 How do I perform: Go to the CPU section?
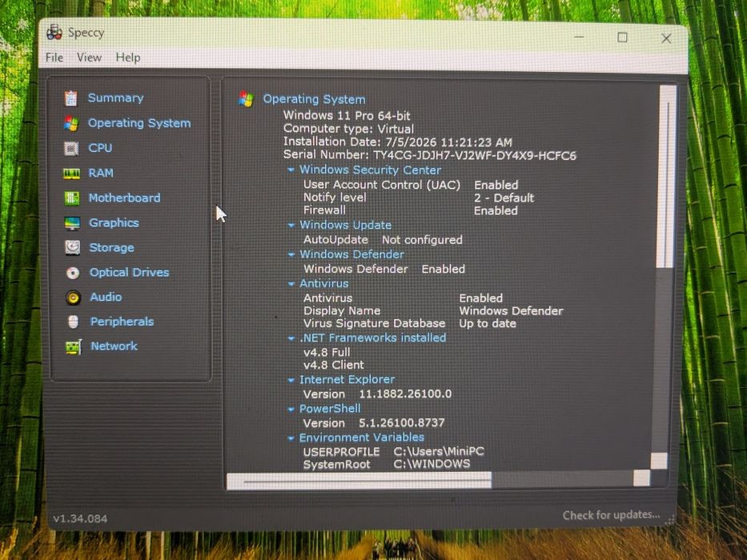(100, 148)
